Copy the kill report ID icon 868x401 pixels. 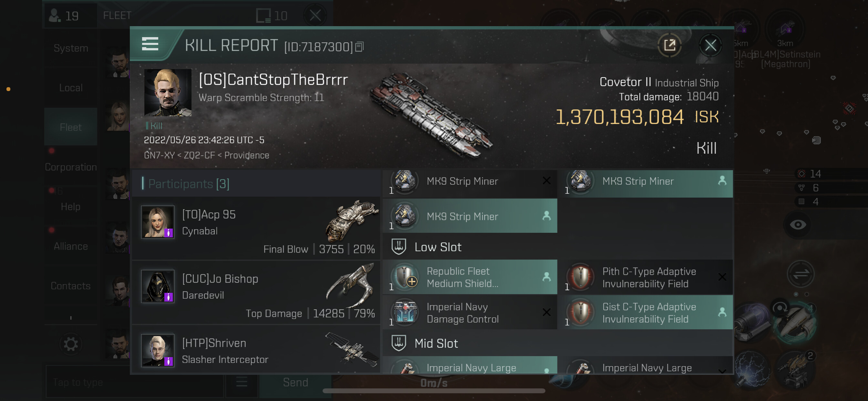(359, 47)
